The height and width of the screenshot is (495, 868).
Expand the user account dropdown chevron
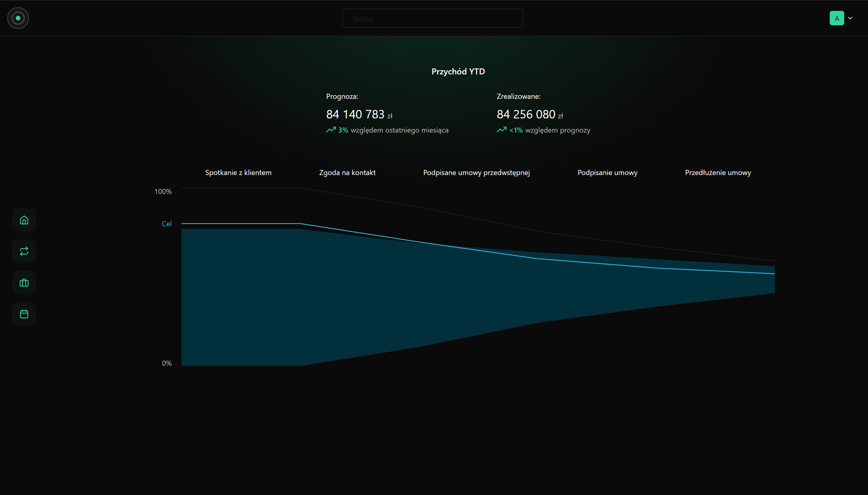tap(850, 18)
